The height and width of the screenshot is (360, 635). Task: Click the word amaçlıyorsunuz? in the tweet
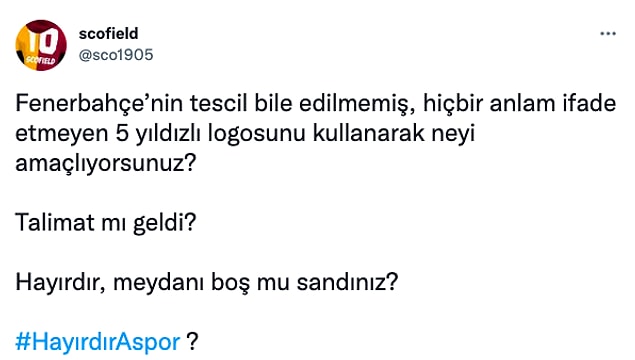106,163
